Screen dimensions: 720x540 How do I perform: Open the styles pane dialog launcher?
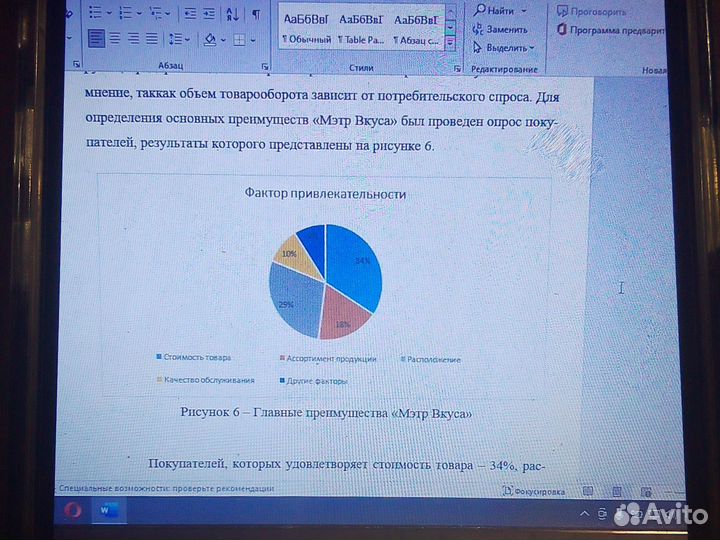[457, 69]
